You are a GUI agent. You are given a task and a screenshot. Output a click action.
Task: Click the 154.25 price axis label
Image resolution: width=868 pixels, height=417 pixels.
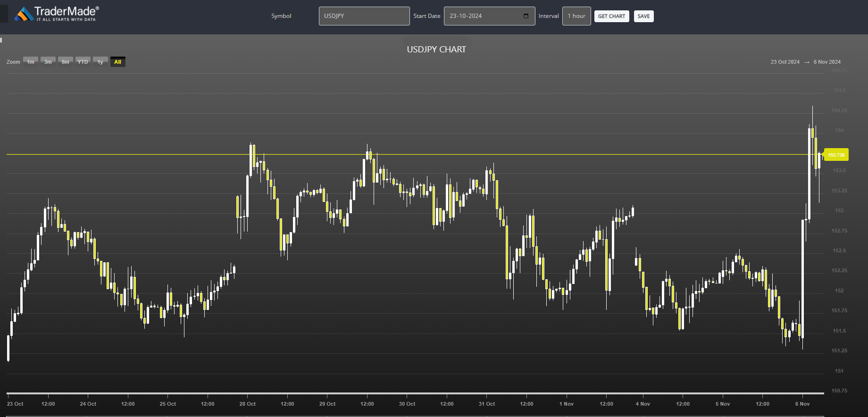(839, 110)
